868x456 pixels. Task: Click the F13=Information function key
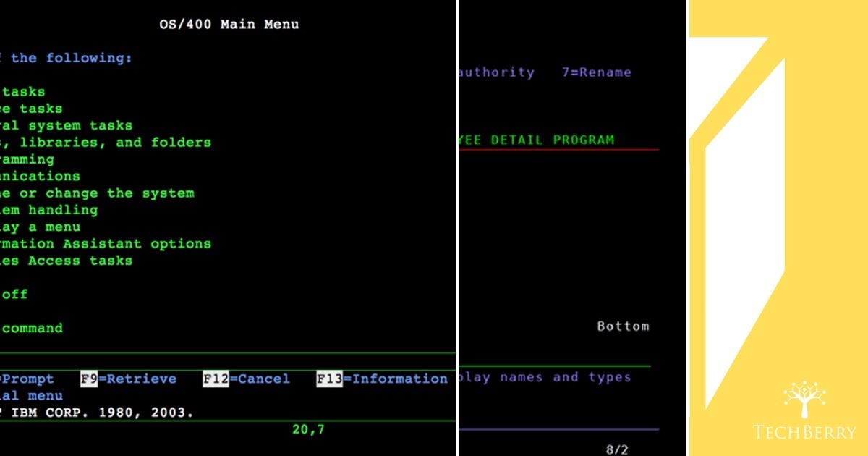[x=382, y=379]
